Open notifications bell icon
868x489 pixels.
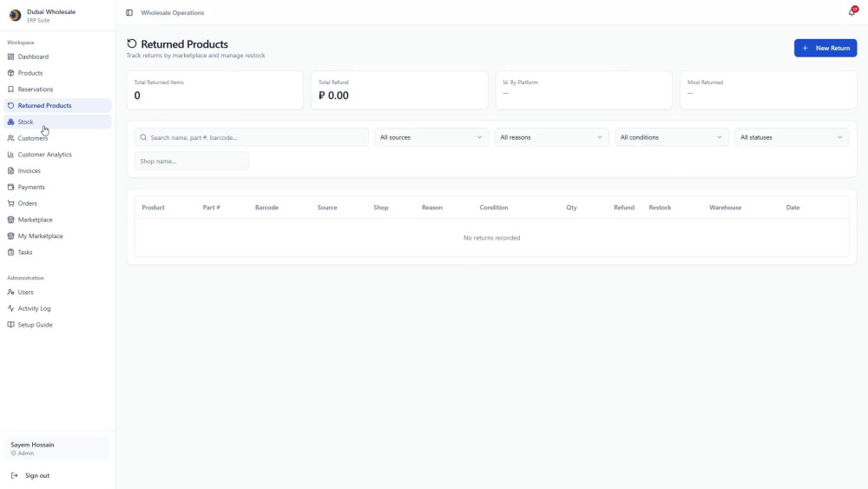pos(852,12)
